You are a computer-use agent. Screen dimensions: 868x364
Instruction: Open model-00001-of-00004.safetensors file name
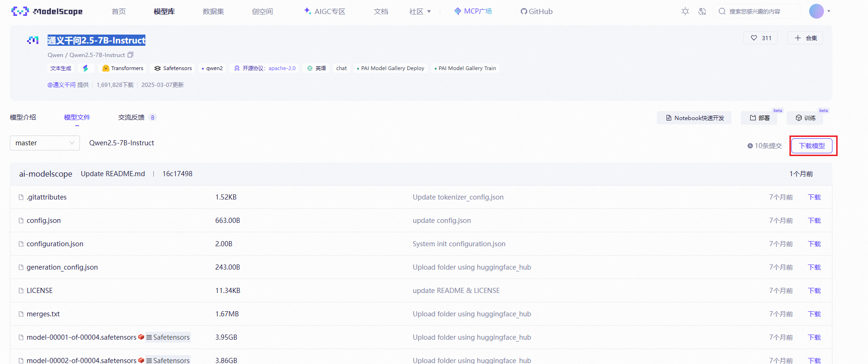point(81,337)
